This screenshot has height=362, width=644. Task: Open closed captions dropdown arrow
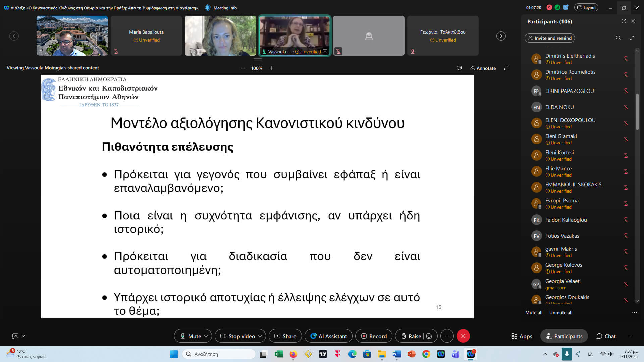pyautogui.click(x=23, y=336)
